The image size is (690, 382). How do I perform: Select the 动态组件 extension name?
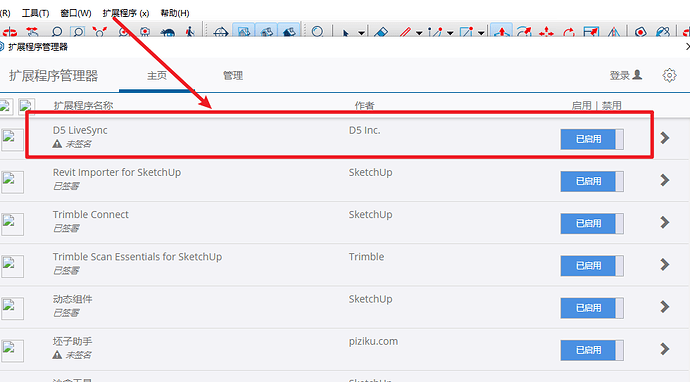click(x=73, y=299)
